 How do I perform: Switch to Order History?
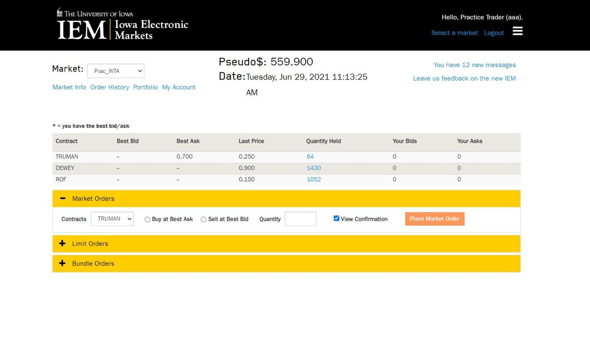click(x=109, y=87)
